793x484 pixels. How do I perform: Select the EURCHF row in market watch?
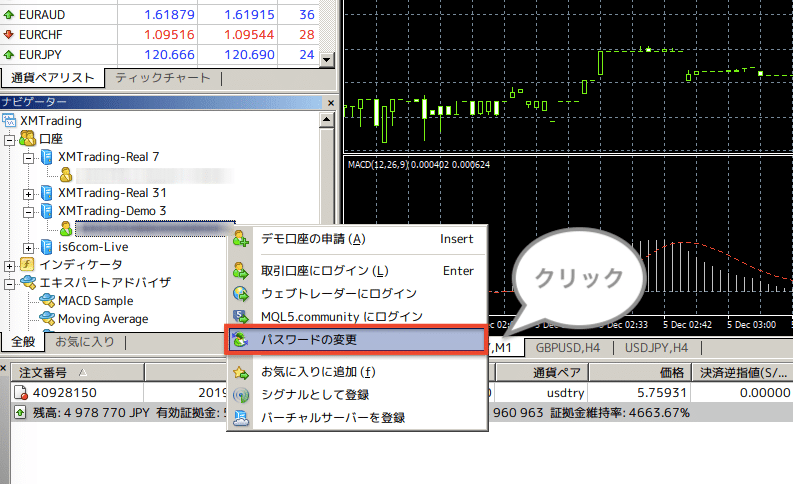[159, 34]
